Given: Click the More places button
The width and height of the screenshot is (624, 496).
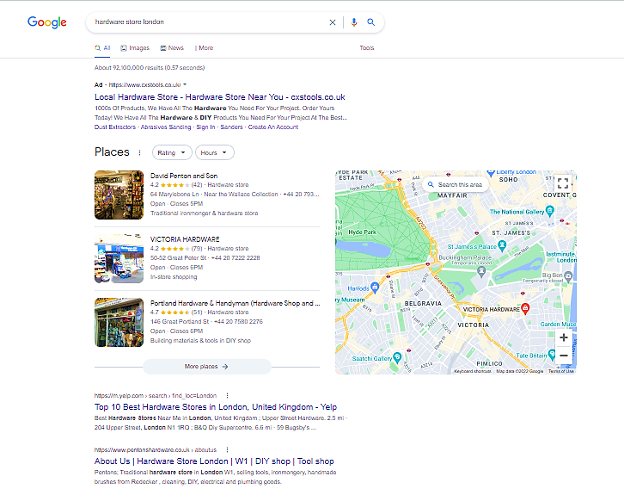Looking at the screenshot, I should click(x=207, y=367).
